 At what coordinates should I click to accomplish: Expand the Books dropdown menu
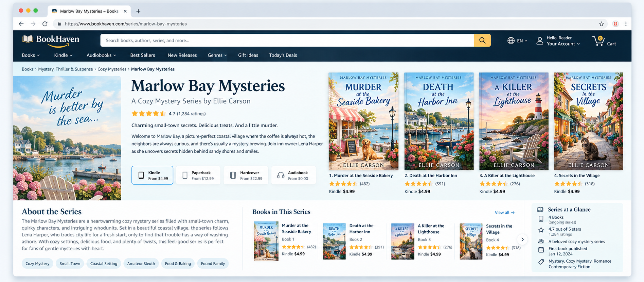tap(31, 55)
